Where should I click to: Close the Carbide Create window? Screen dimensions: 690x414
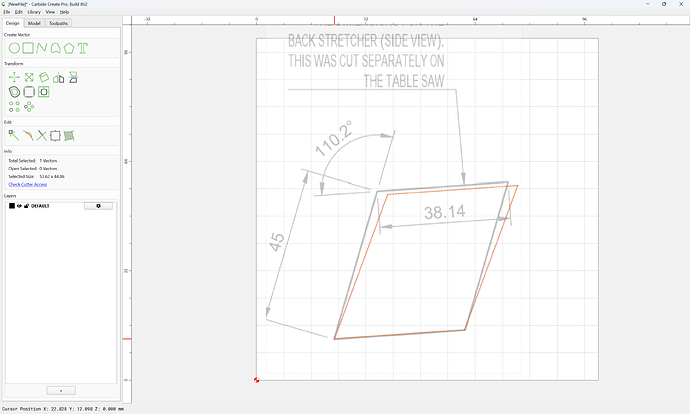point(681,4)
